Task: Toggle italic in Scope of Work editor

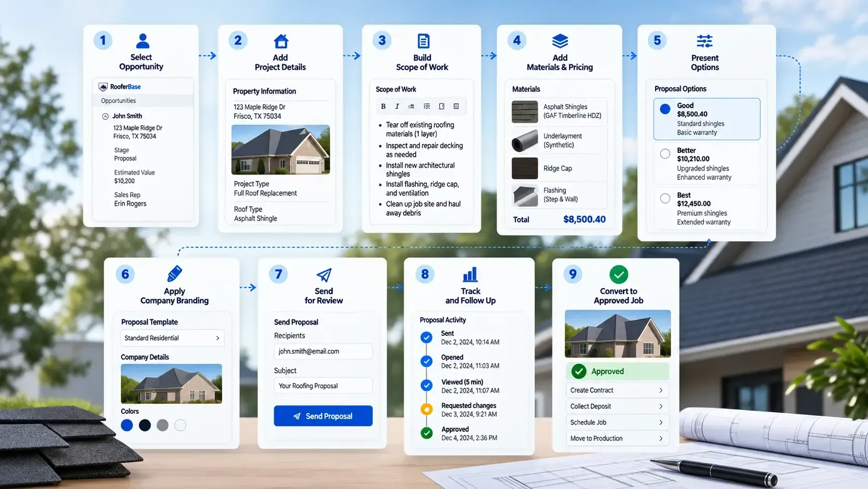Action: 397,106
